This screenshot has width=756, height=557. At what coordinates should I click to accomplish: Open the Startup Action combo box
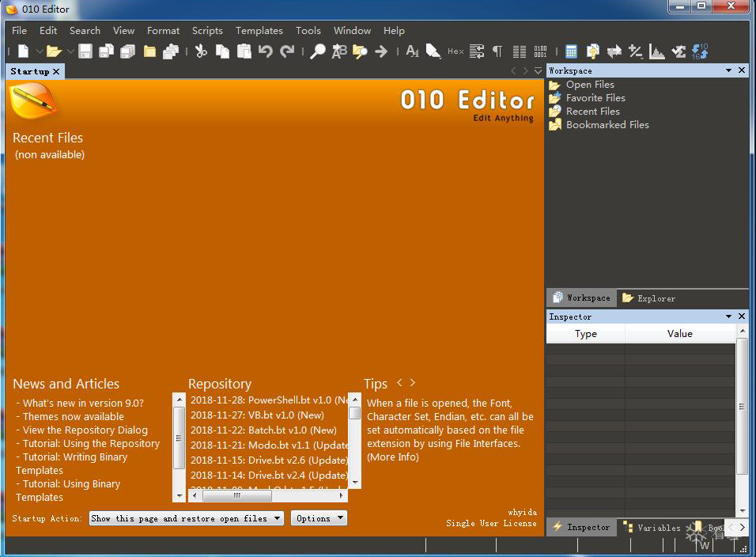click(187, 518)
